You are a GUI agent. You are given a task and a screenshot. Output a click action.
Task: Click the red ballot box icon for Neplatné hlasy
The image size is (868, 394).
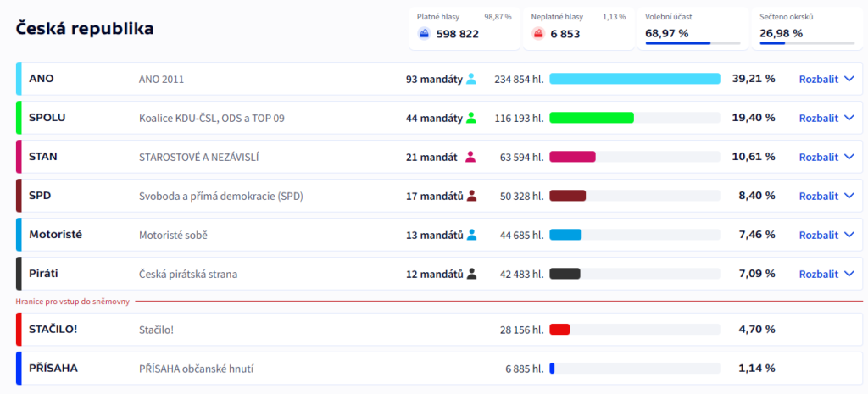pos(538,33)
